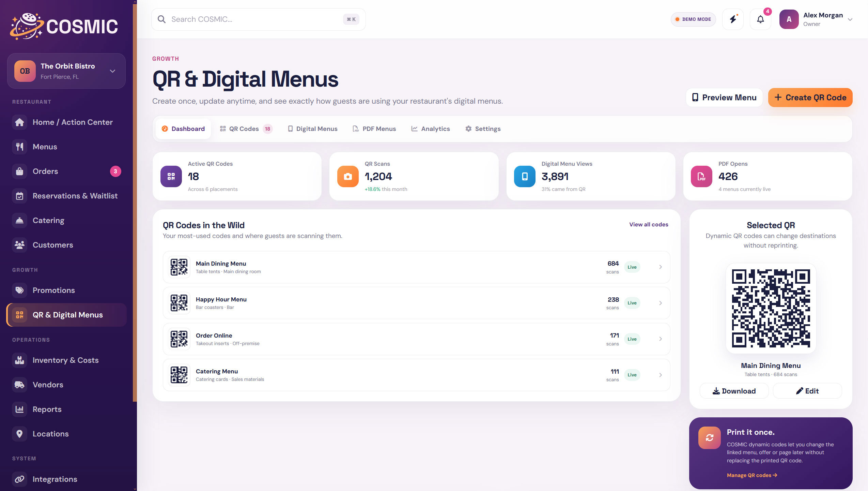The height and width of the screenshot is (491, 868).
Task: Click the Orders badge count 3
Action: coord(115,171)
